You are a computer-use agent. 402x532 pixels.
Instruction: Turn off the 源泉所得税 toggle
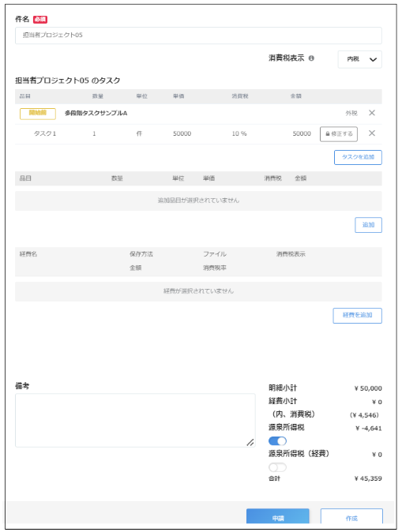(277, 441)
